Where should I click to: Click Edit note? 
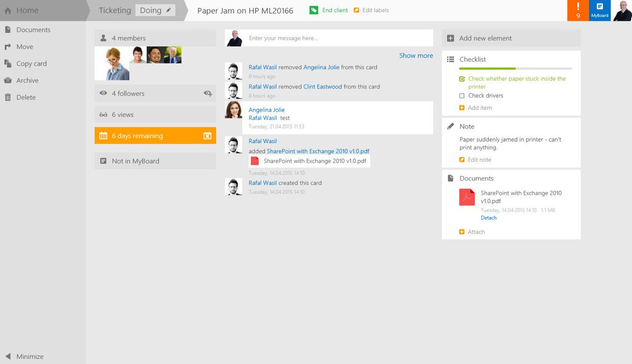pos(479,160)
